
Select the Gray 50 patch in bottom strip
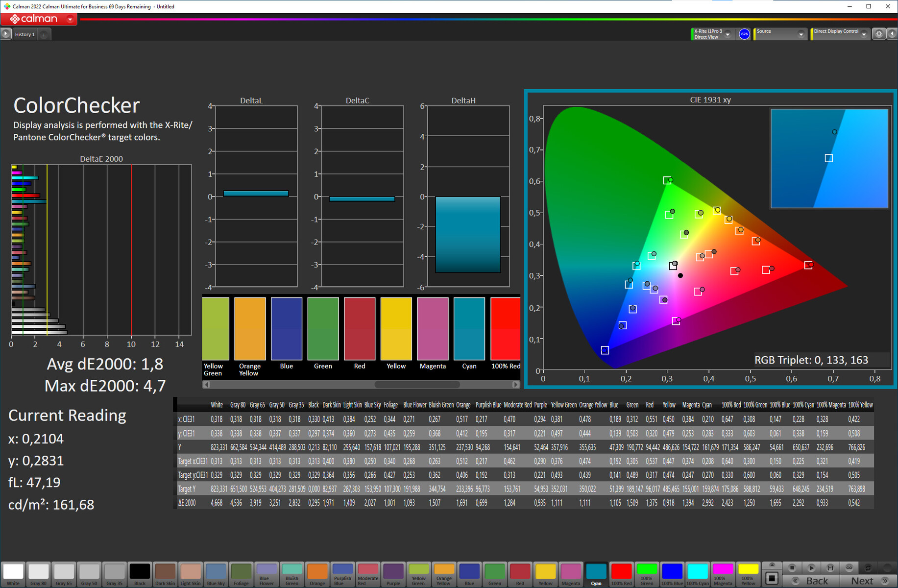89,574
